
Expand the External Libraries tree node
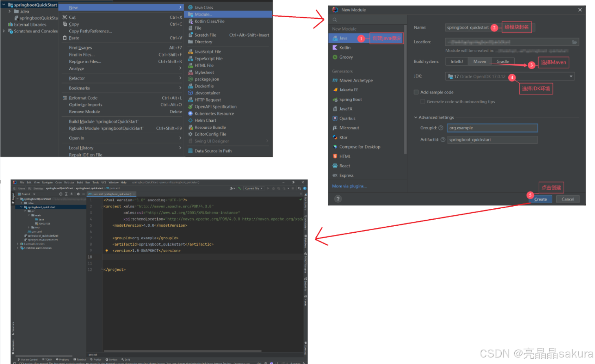4,24
